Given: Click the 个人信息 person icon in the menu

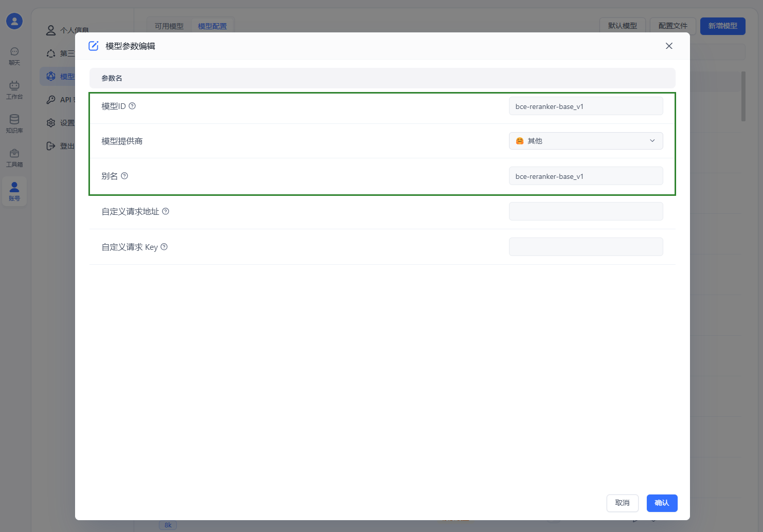Looking at the screenshot, I should click(x=51, y=30).
